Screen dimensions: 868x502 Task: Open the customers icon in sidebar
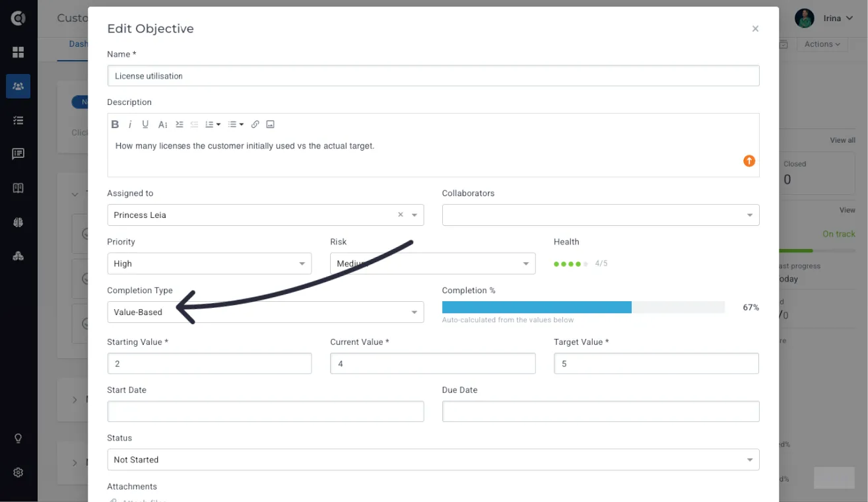(18, 86)
